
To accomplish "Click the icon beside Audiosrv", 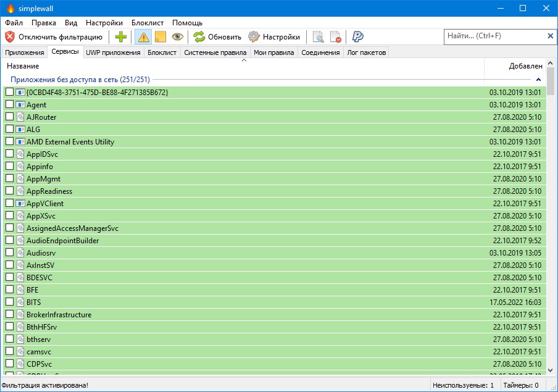I will pyautogui.click(x=20, y=252).
